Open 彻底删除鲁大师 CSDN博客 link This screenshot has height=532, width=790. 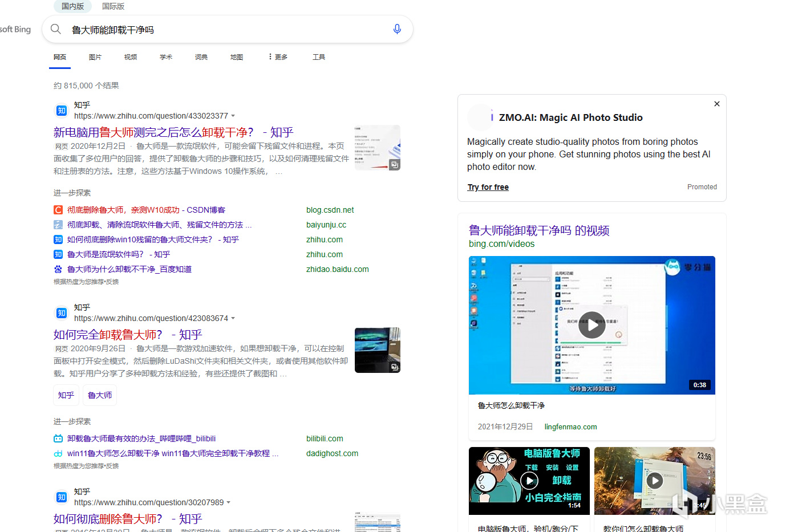pos(146,210)
